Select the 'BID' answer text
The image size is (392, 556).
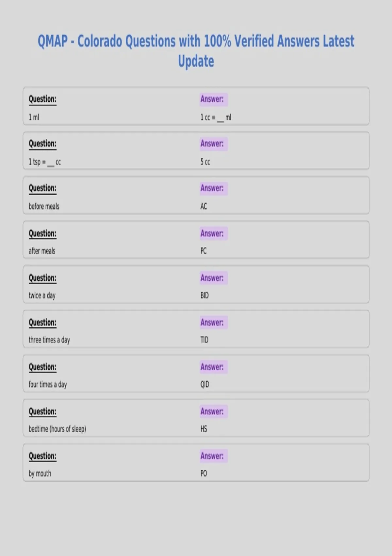click(x=204, y=295)
